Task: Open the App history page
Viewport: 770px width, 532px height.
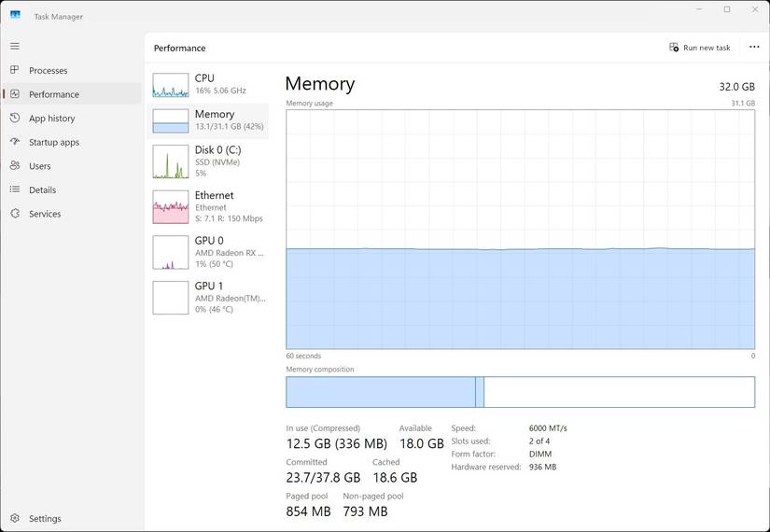Action: [72, 118]
